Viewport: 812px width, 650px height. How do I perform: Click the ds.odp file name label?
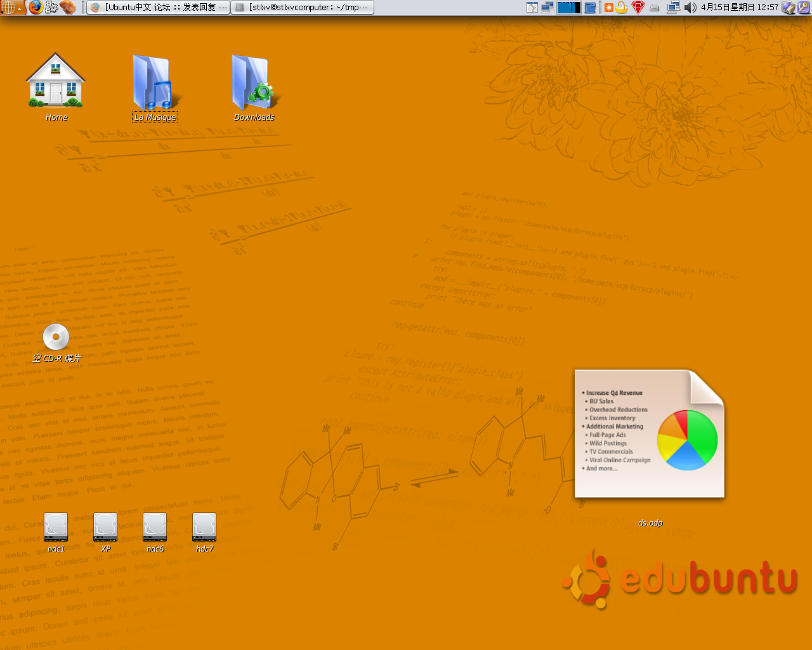(x=650, y=523)
